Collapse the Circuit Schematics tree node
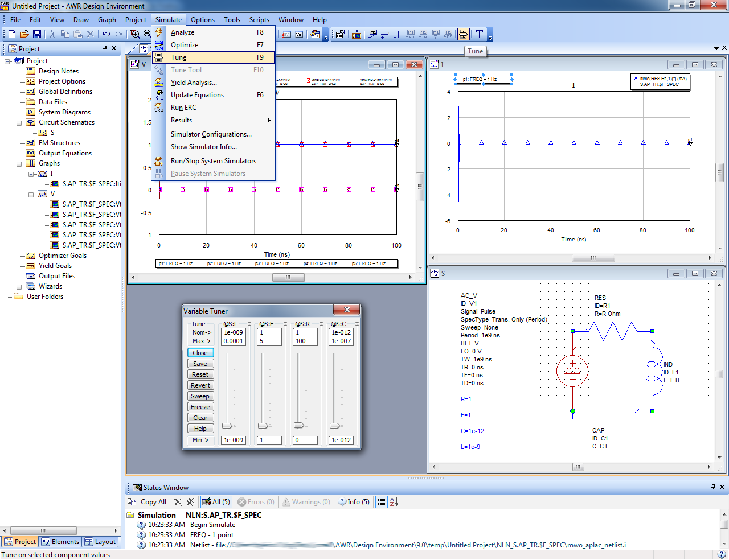Viewport: 729px width, 560px height. point(19,122)
